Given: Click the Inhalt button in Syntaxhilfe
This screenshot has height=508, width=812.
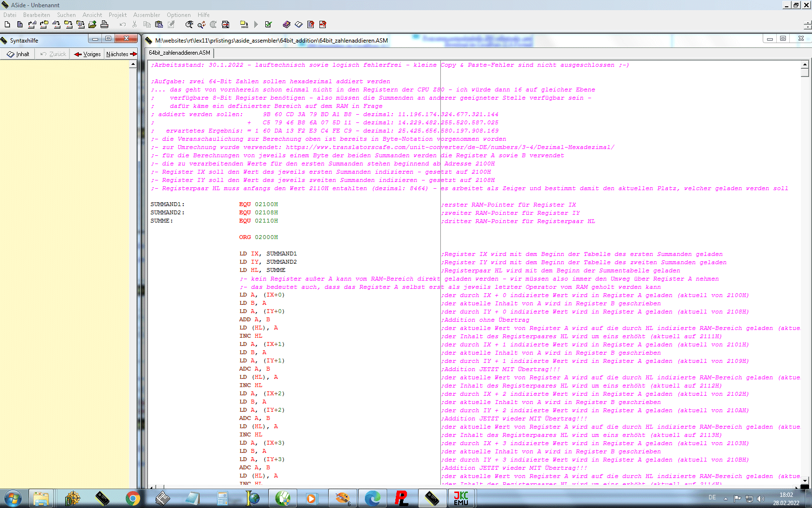Looking at the screenshot, I should tap(18, 54).
